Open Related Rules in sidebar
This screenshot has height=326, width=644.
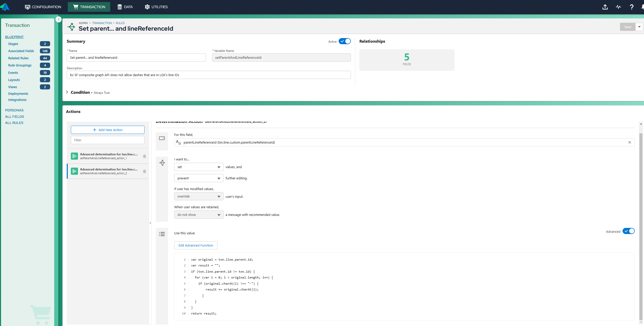[x=18, y=58]
